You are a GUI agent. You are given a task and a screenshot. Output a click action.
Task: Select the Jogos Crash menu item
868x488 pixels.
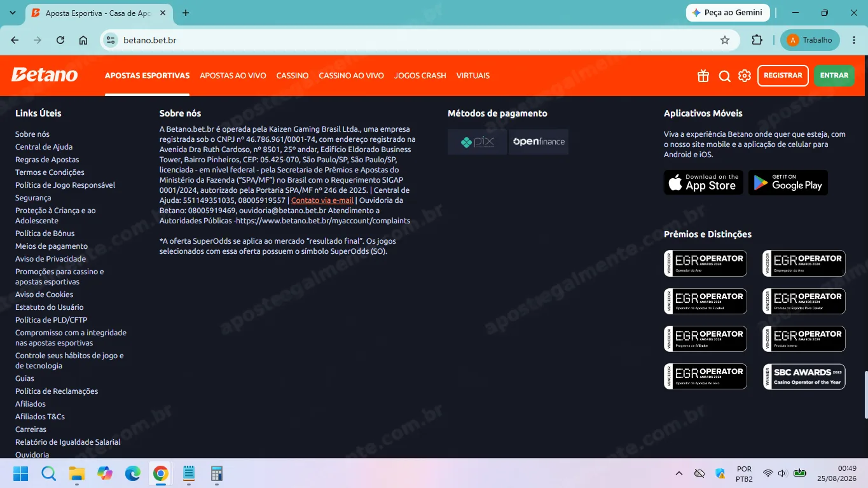420,76
